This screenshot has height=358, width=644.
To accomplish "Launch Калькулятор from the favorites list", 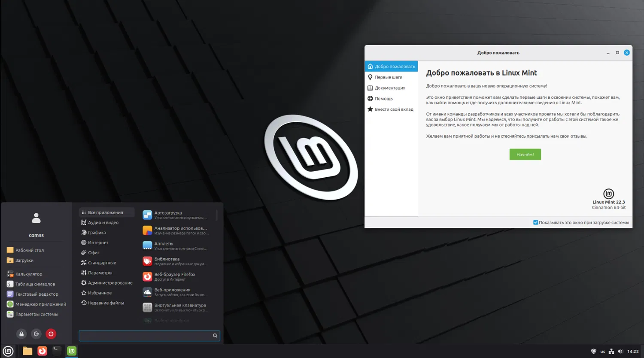I will pos(25,274).
